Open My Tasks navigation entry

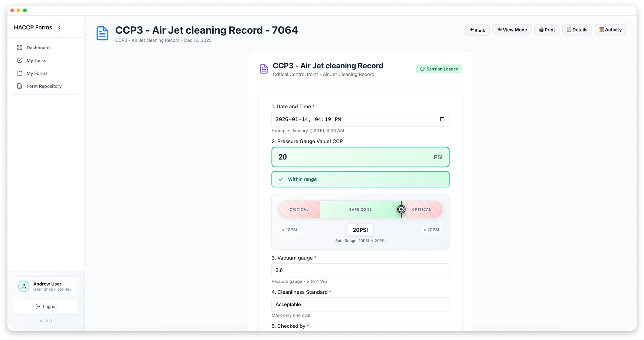click(x=36, y=60)
